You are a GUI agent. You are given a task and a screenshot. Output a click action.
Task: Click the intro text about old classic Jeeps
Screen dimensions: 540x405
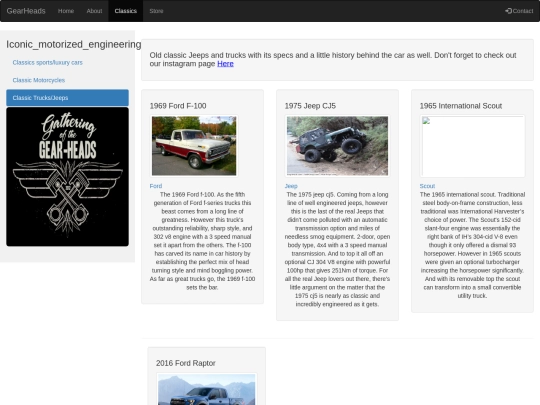(x=333, y=60)
